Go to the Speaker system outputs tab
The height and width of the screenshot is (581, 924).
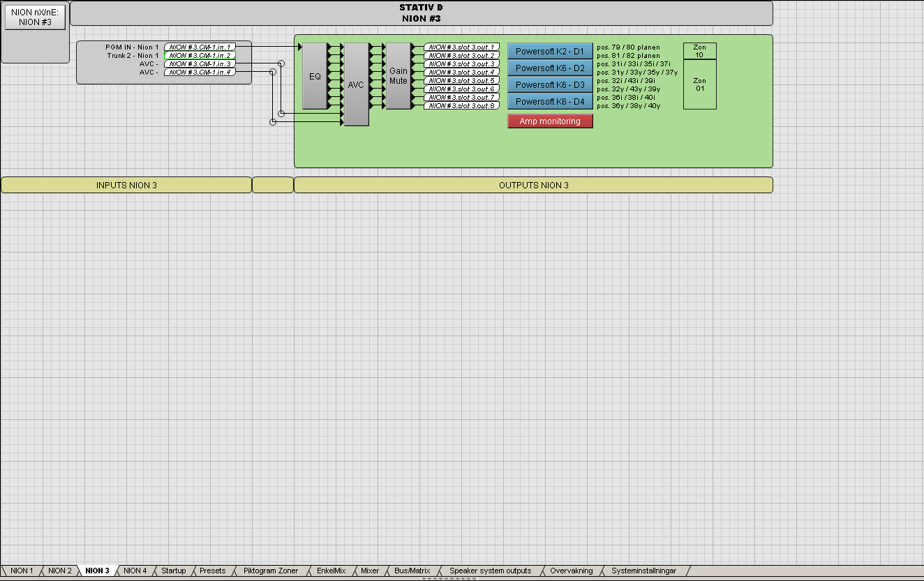490,571
